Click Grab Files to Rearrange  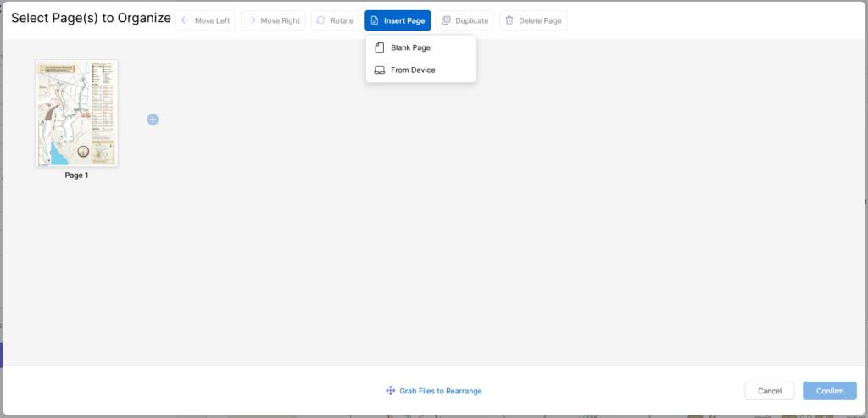click(434, 391)
